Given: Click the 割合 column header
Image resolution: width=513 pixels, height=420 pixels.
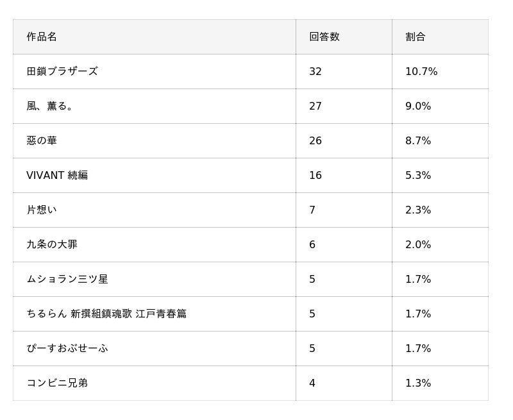Looking at the screenshot, I should [416, 37].
